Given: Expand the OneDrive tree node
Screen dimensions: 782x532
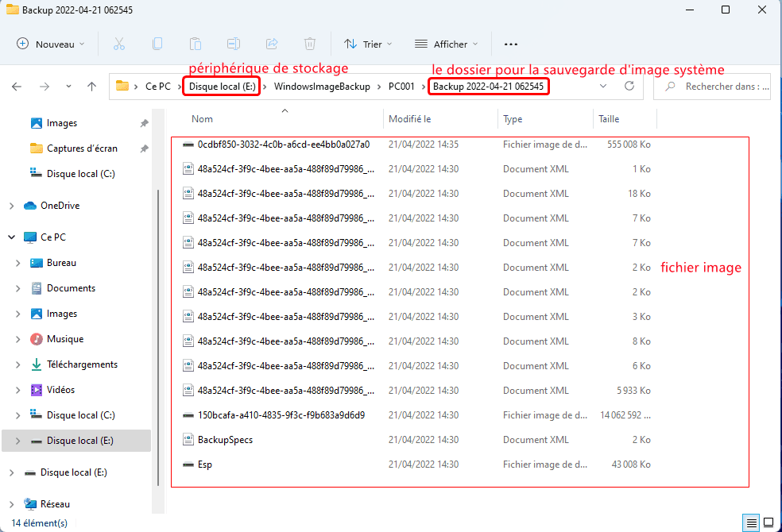Looking at the screenshot, I should tap(11, 206).
